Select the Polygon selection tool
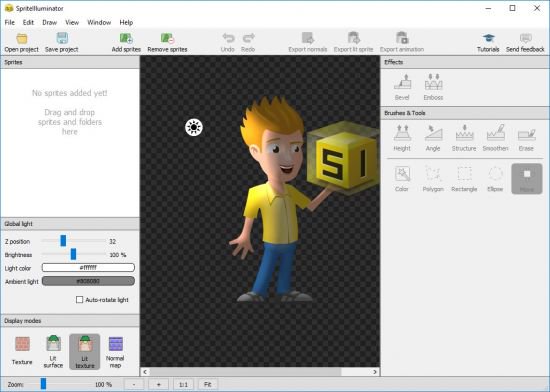The height and width of the screenshot is (392, 550). (x=433, y=178)
